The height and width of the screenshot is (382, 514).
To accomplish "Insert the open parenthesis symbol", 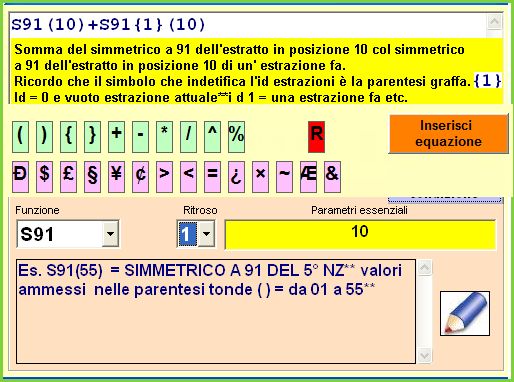I will click(x=20, y=137).
